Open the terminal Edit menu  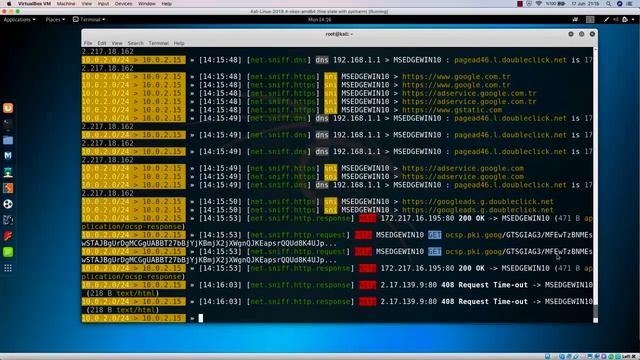[x=102, y=43]
